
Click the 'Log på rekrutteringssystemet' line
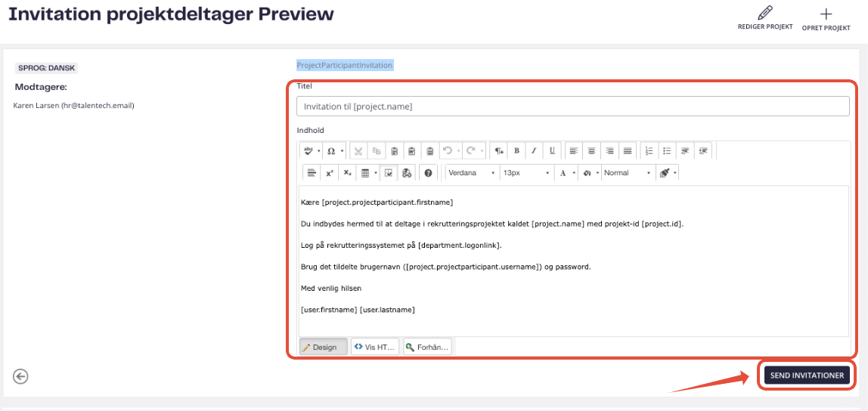click(401, 245)
